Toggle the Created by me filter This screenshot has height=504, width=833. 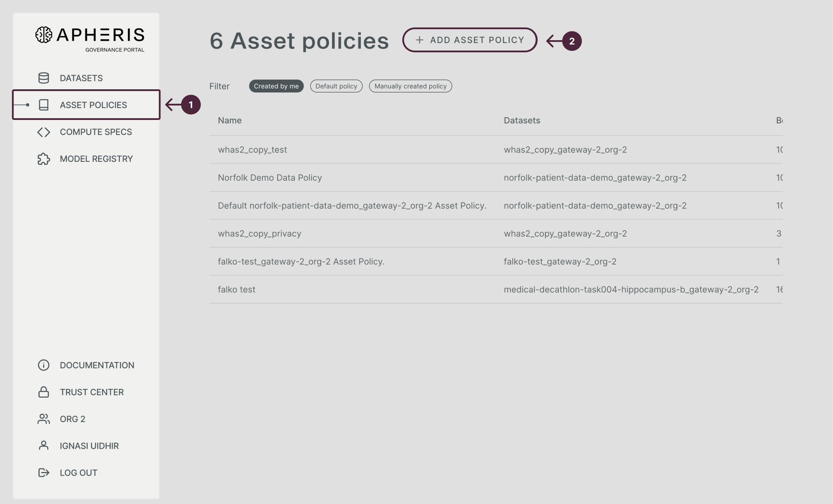coord(276,86)
